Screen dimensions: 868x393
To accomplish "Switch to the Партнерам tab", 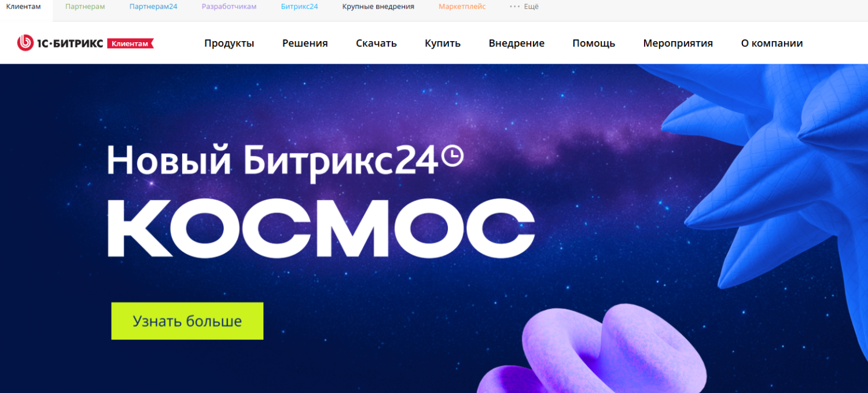I will (85, 7).
